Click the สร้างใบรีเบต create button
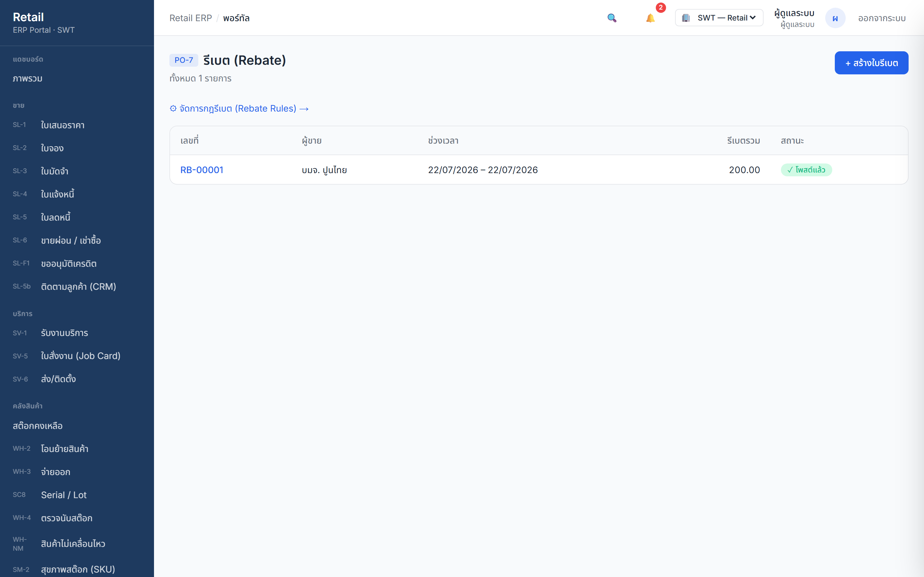Image resolution: width=924 pixels, height=577 pixels. [871, 63]
